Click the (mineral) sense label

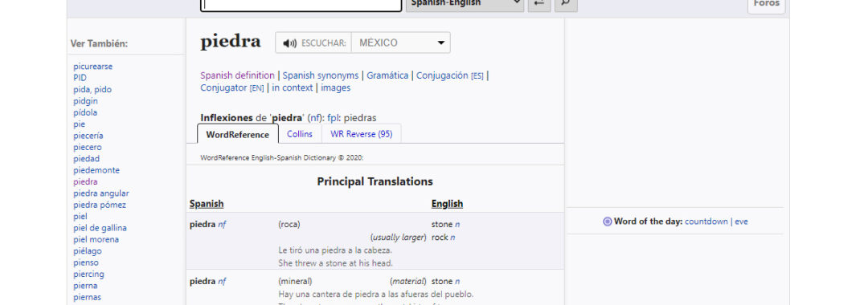[x=295, y=281]
